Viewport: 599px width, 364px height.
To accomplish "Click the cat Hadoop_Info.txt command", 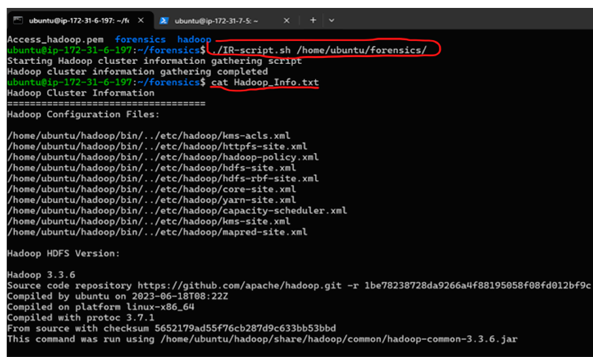I will click(265, 82).
